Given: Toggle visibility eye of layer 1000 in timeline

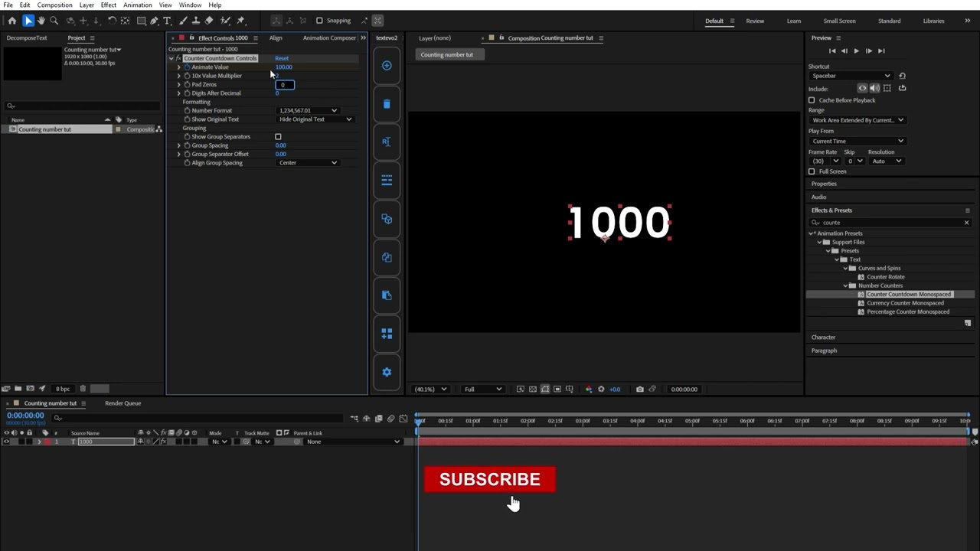Looking at the screenshot, I should tap(6, 442).
